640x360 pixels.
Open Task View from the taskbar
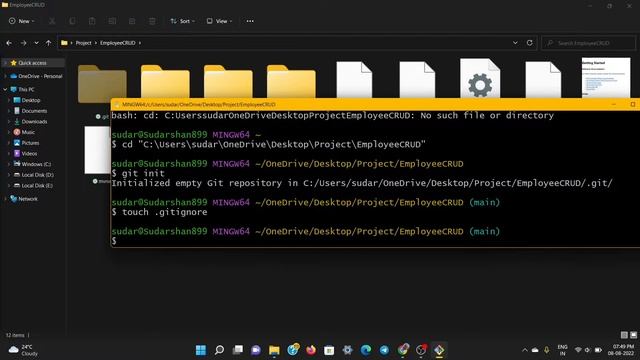(238, 350)
